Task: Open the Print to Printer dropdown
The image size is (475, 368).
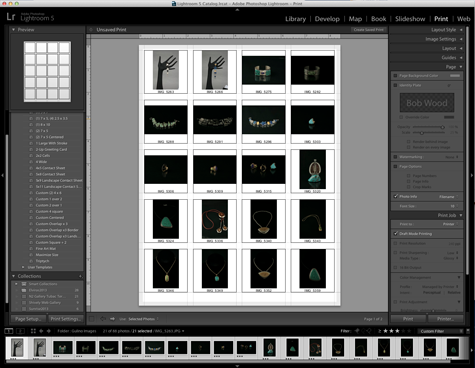Action: tap(450, 224)
